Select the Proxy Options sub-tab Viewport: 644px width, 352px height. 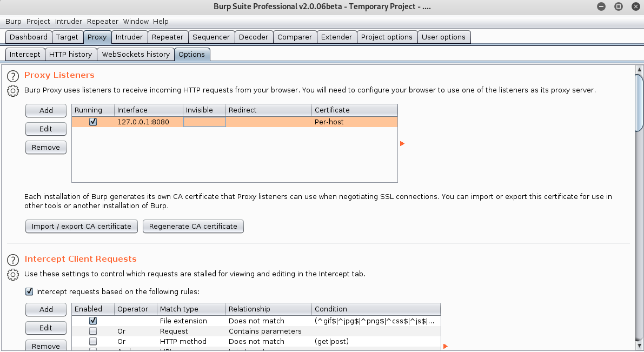(x=191, y=54)
